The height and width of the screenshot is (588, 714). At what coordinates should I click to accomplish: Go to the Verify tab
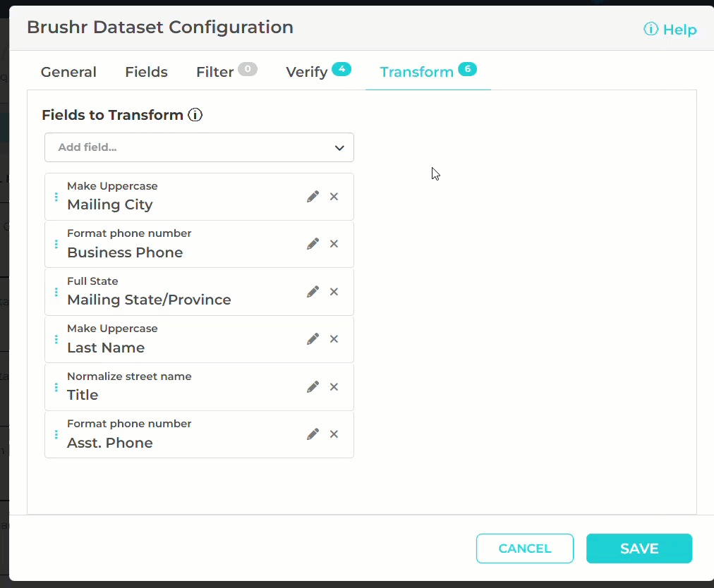tap(307, 72)
